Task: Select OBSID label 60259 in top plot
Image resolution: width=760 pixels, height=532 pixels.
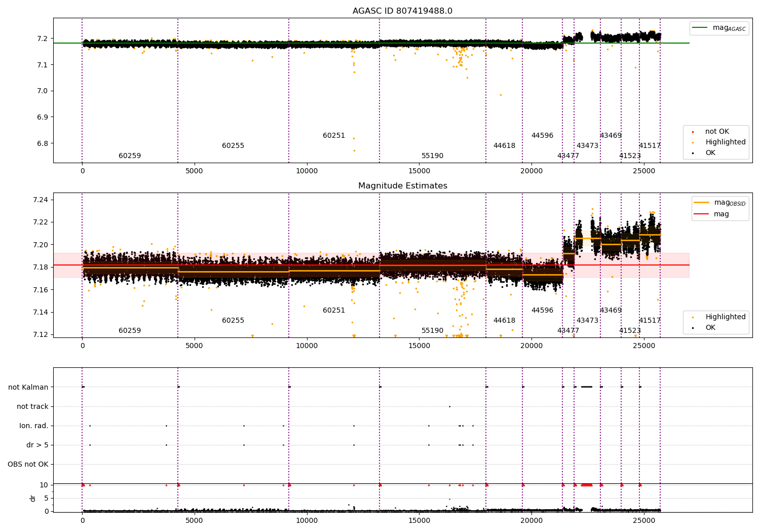Action: pyautogui.click(x=130, y=156)
